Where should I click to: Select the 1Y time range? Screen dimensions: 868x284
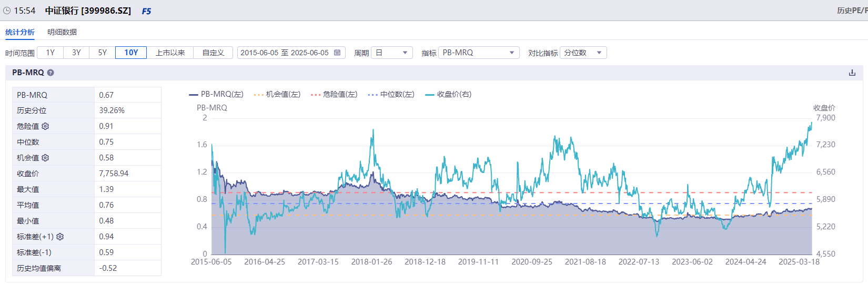coord(51,53)
